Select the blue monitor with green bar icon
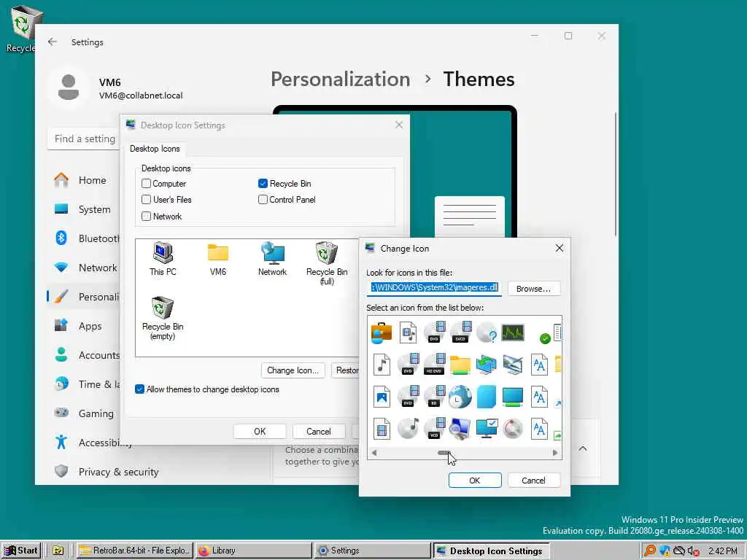 [x=513, y=397]
